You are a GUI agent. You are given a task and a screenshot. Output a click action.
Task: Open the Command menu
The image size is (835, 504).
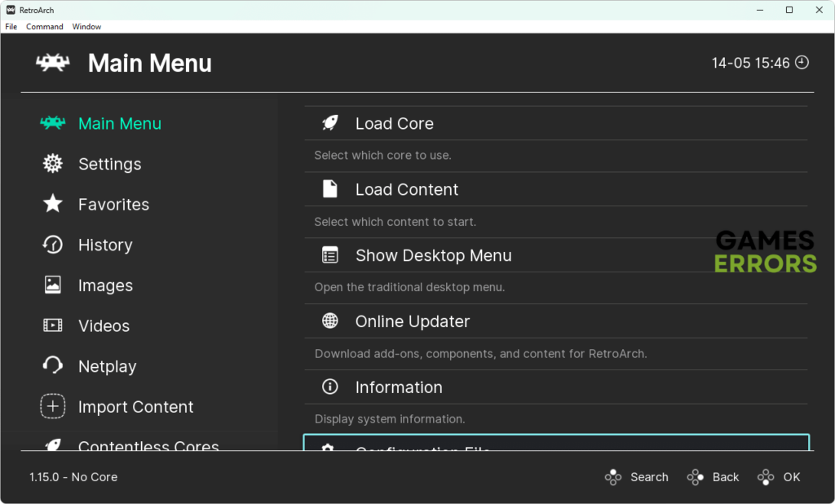pos(44,27)
